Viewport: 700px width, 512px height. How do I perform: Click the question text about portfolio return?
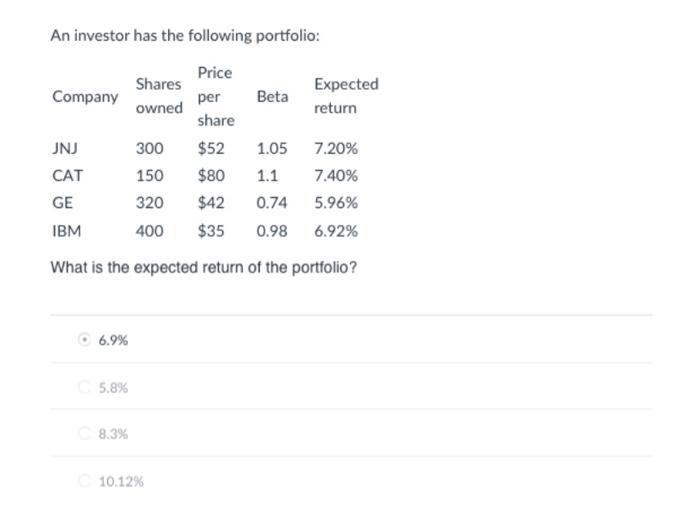tap(203, 268)
